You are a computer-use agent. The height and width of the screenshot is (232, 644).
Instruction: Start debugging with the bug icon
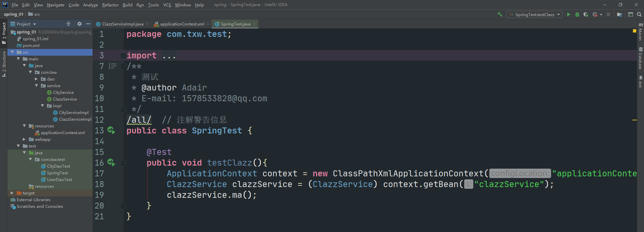pos(577,14)
